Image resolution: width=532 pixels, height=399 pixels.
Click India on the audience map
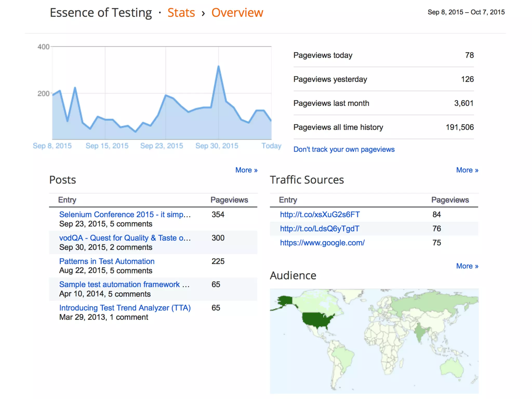[x=419, y=332]
